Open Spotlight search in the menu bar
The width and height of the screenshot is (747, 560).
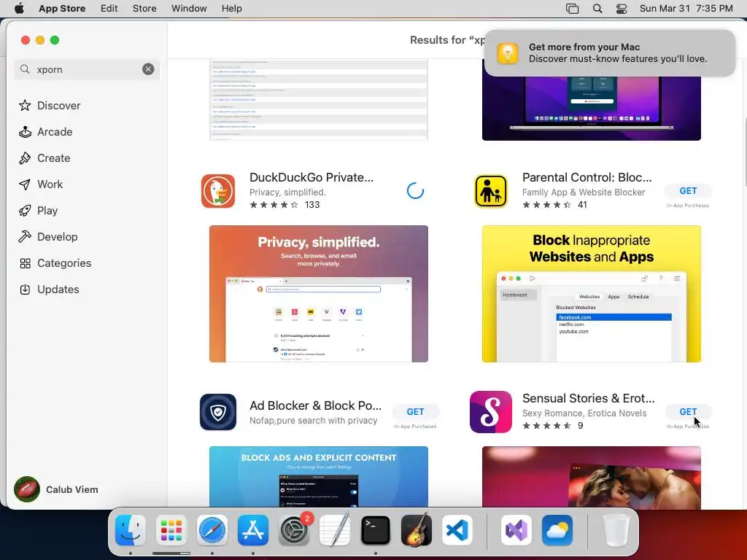tap(597, 8)
